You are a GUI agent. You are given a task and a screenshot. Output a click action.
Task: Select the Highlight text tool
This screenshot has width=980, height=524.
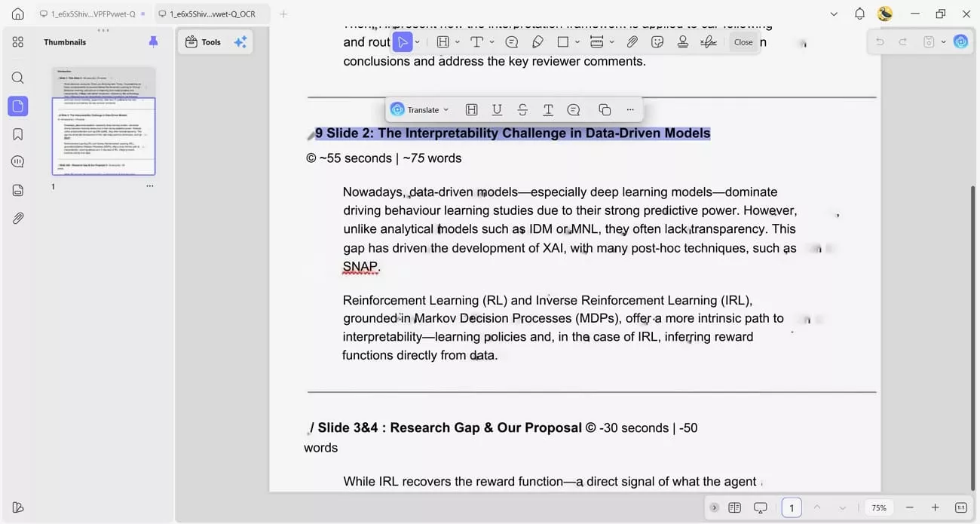443,41
